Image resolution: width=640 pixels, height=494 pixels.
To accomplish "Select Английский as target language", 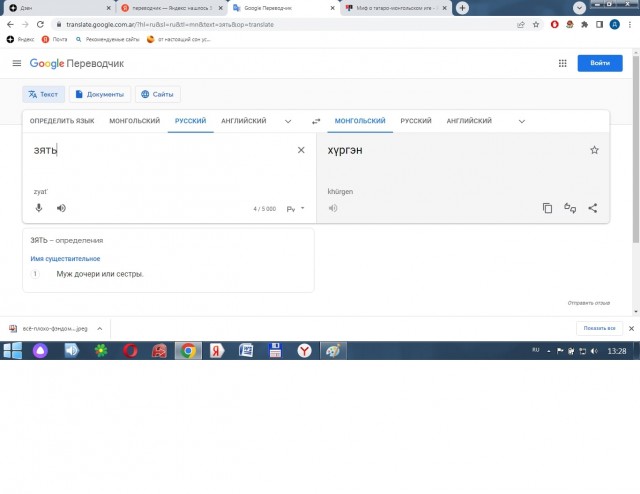I will 469,121.
